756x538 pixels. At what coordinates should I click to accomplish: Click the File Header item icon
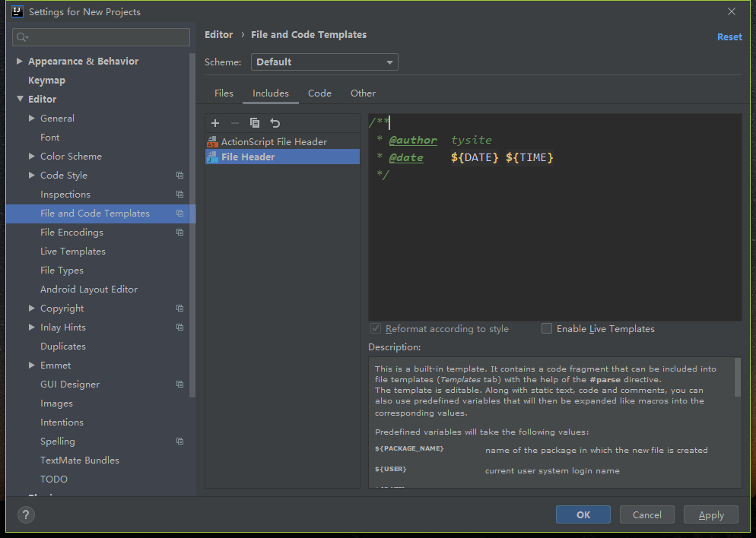coord(212,157)
